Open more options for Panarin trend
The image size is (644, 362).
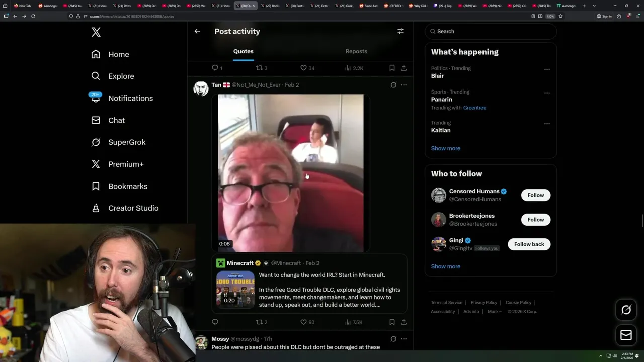click(547, 93)
